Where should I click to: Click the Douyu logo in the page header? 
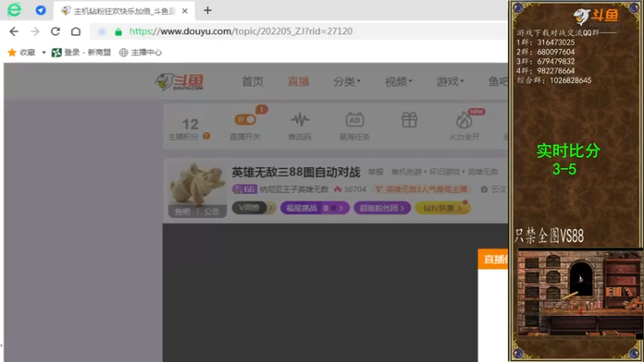point(180,82)
